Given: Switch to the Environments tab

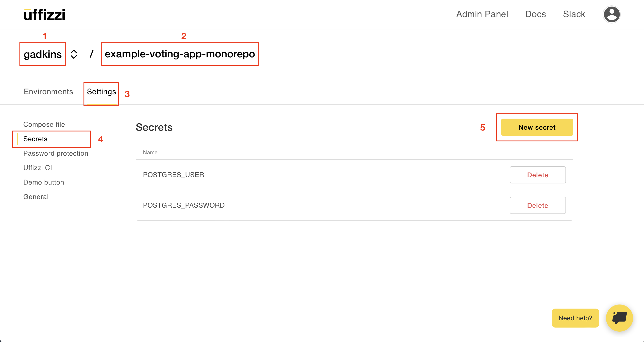Looking at the screenshot, I should click(x=48, y=92).
